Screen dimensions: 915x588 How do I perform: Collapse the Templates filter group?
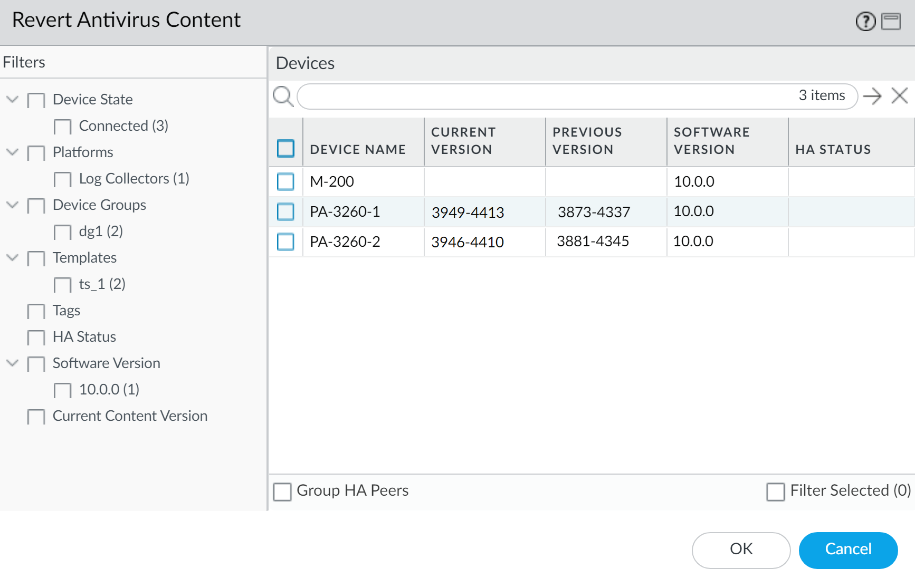click(x=13, y=257)
